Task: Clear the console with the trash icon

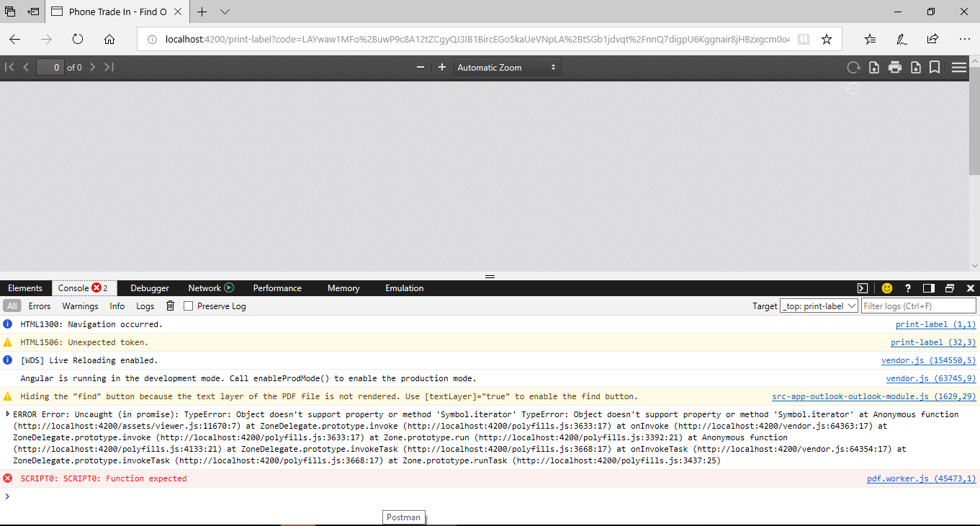Action: [170, 306]
